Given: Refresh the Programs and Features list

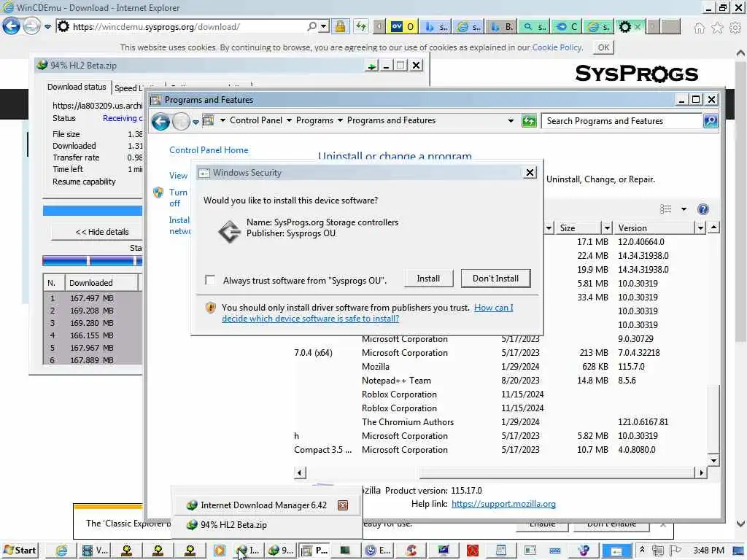Looking at the screenshot, I should pos(529,121).
